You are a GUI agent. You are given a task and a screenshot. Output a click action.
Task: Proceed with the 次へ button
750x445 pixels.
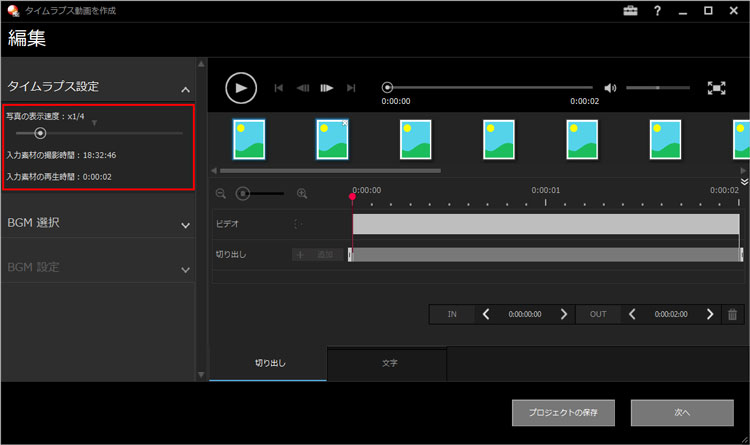tap(682, 412)
